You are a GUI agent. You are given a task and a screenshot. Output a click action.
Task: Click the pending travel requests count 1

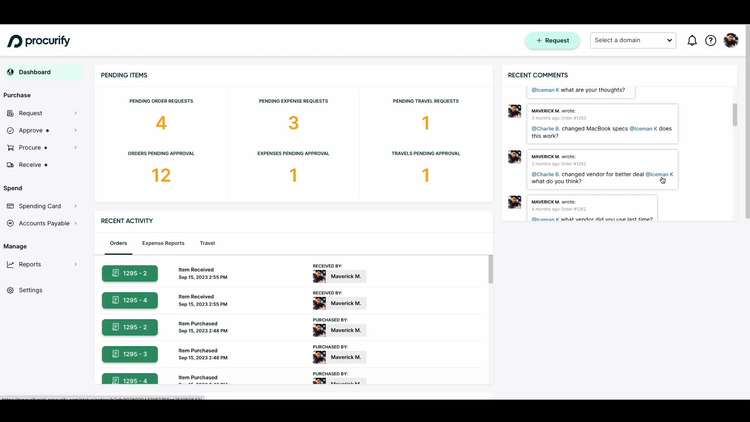coord(426,123)
